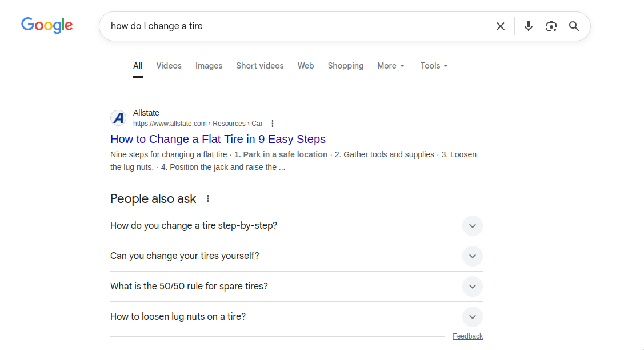Click the allstate.com breadcrumb URL
The image size is (644, 350).
click(x=198, y=124)
